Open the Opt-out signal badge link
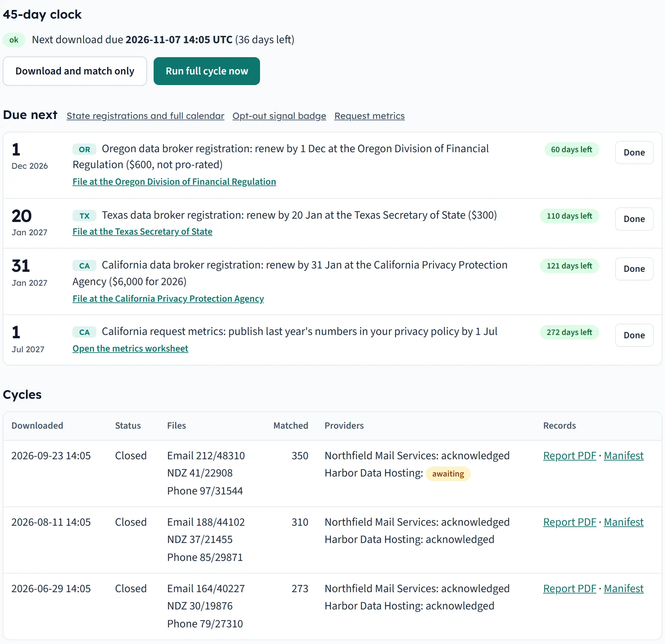The width and height of the screenshot is (665, 644). (x=279, y=116)
